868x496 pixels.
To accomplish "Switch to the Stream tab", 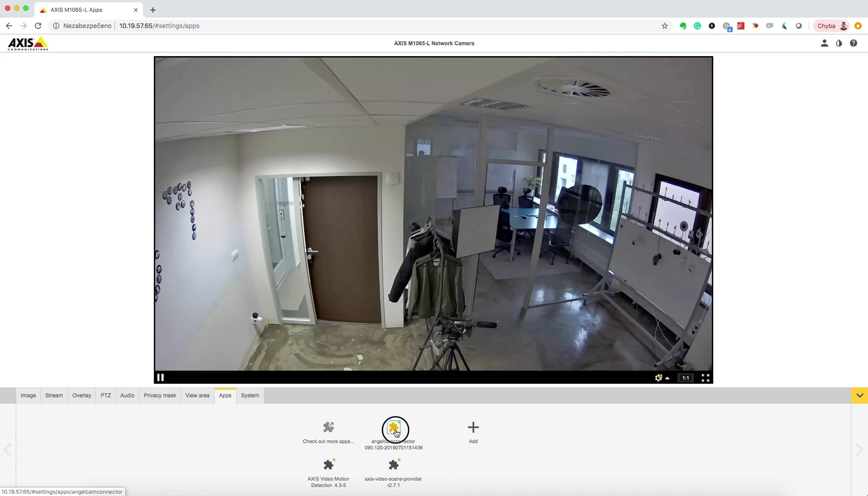I will pyautogui.click(x=54, y=395).
